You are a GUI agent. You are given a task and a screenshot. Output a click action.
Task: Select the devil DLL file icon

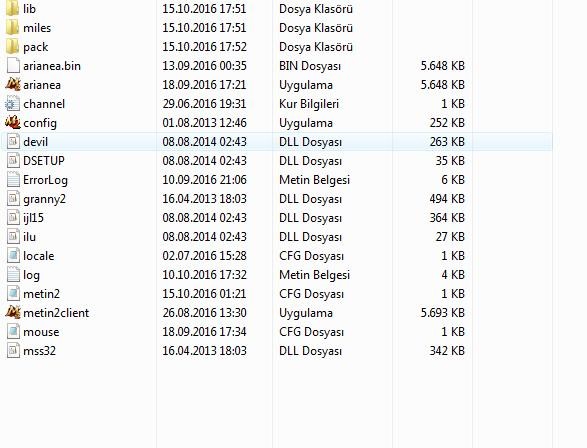(x=13, y=141)
